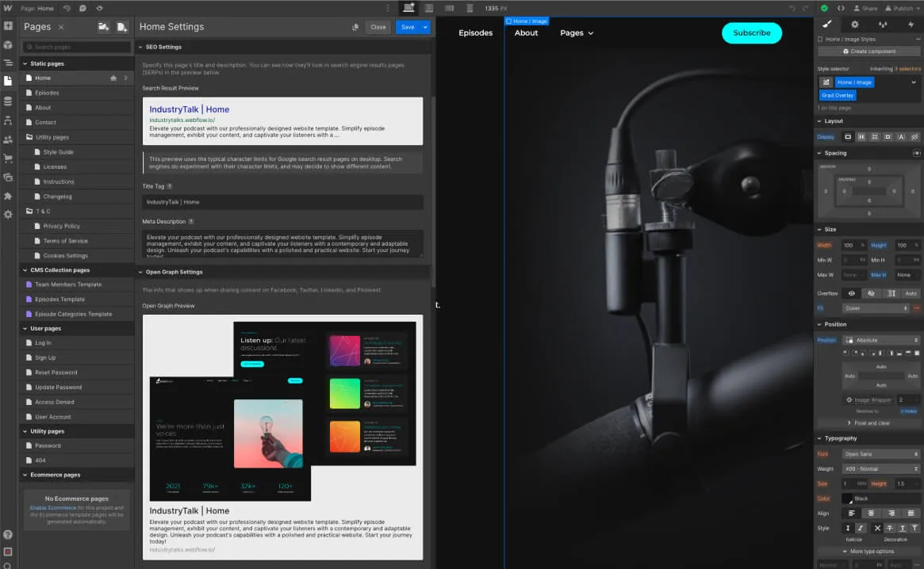Switch to the Interactions lightning tab
The image size is (924, 569).
coord(911,24)
